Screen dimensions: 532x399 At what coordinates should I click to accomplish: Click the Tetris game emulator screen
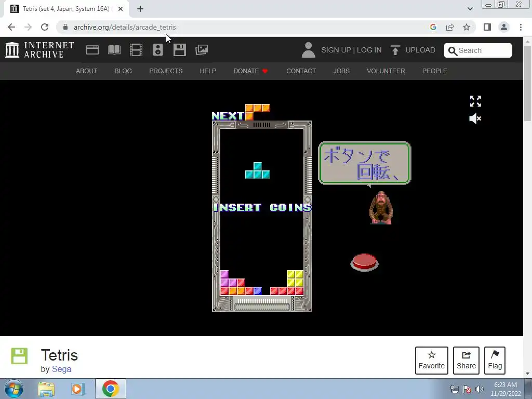pos(262,207)
